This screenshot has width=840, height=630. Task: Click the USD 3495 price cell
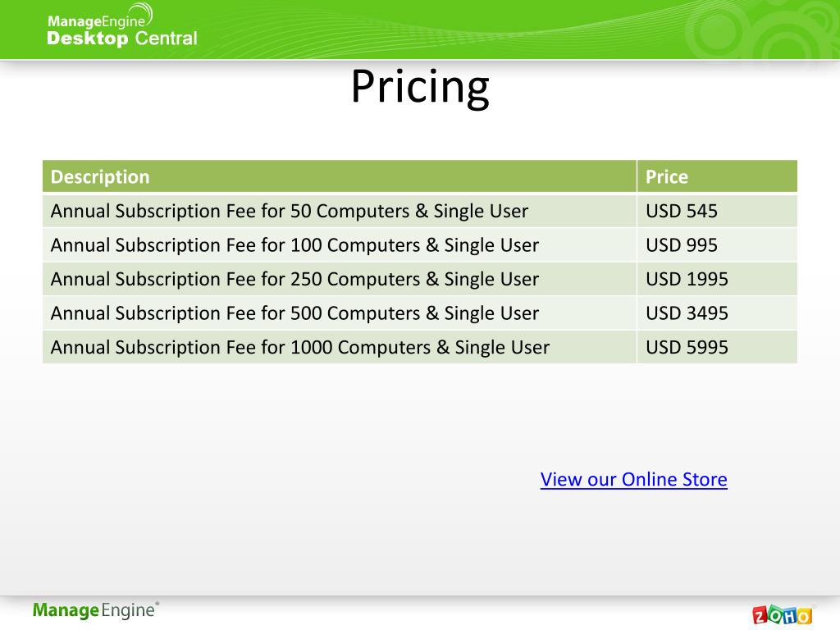[x=717, y=313]
